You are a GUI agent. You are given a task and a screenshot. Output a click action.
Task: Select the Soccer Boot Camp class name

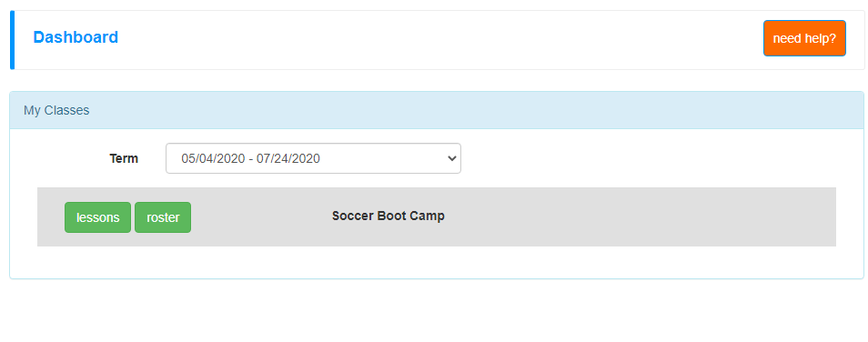point(389,216)
